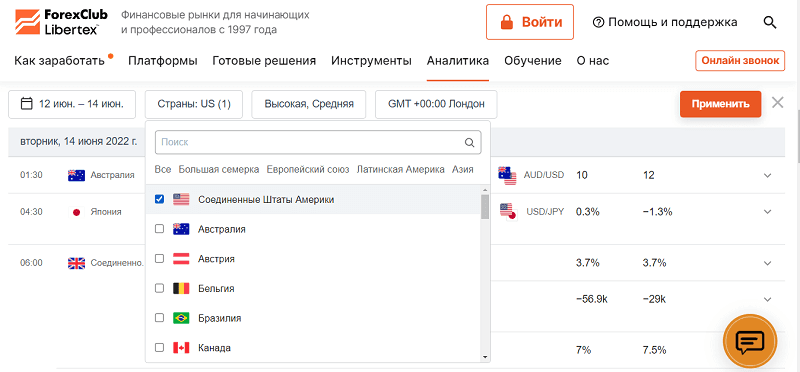800x372 pixels.
Task: Open the Платформы menu
Action: [163, 61]
